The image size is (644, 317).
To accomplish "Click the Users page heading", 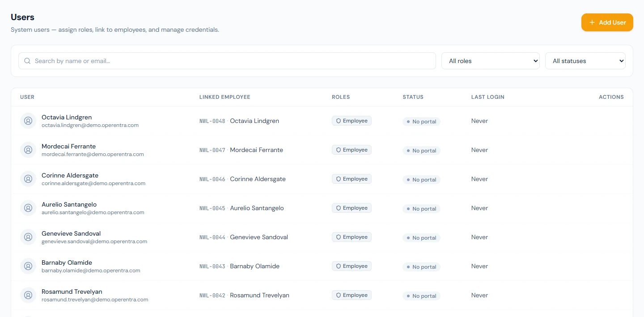I will [22, 17].
